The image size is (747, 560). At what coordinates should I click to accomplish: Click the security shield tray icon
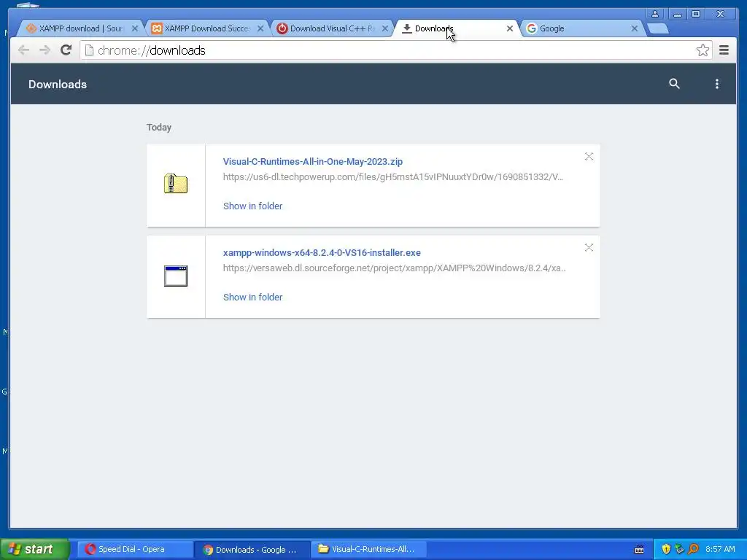[666, 549]
